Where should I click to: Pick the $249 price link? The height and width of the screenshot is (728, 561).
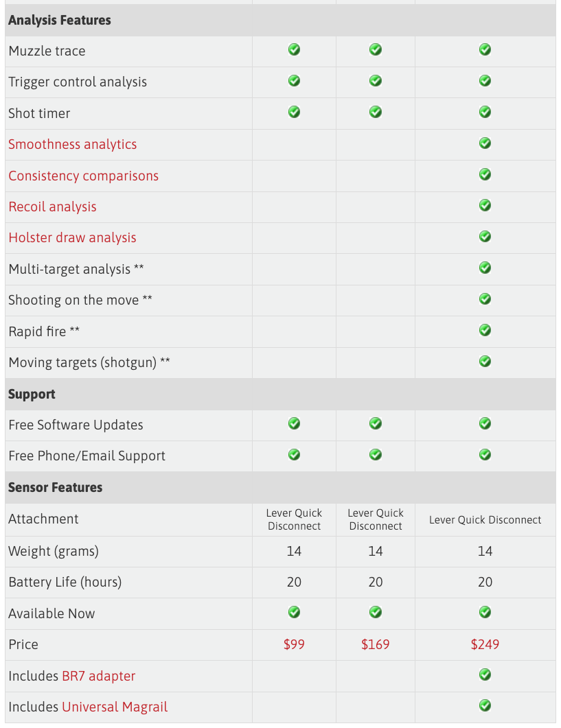(x=485, y=644)
